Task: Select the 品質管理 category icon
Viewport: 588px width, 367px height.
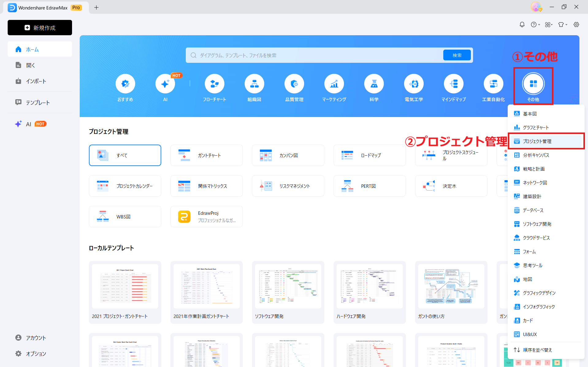Action: 294,83
